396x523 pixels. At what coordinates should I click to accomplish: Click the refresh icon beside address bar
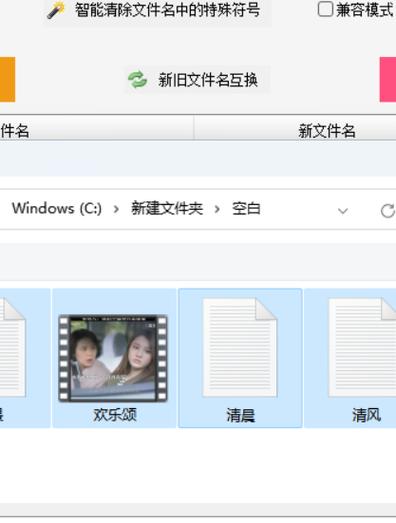(x=388, y=211)
